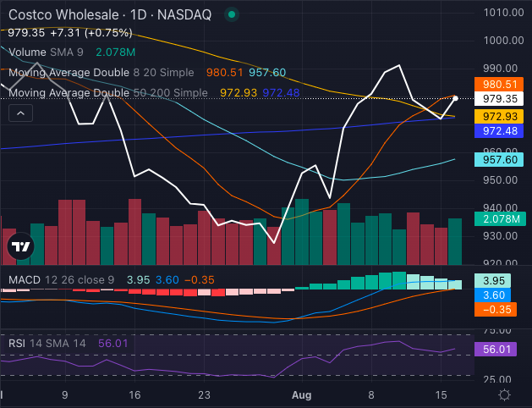Image resolution: width=532 pixels, height=408 pixels.
Task: Click the TradingView logo icon
Action: pyautogui.click(x=20, y=246)
